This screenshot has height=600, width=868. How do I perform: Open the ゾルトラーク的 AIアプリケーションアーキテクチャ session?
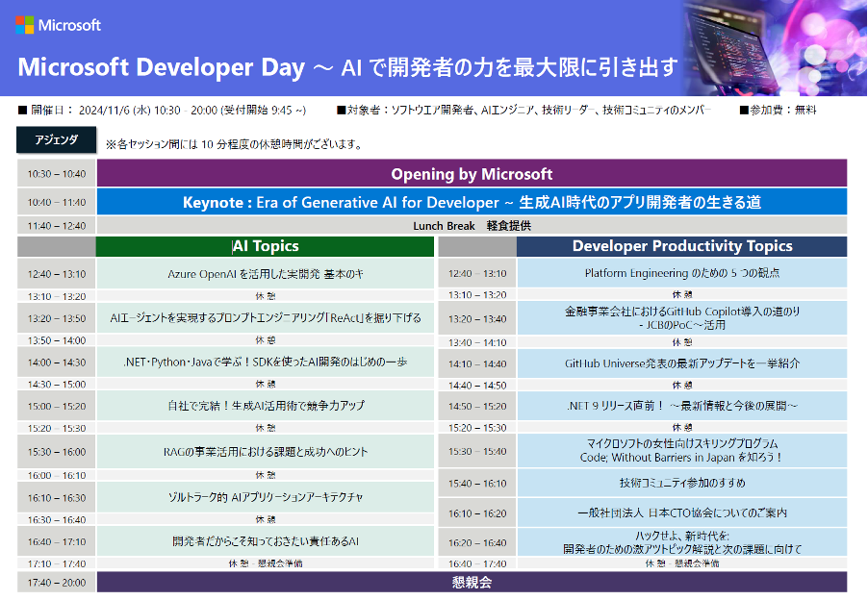point(266,498)
